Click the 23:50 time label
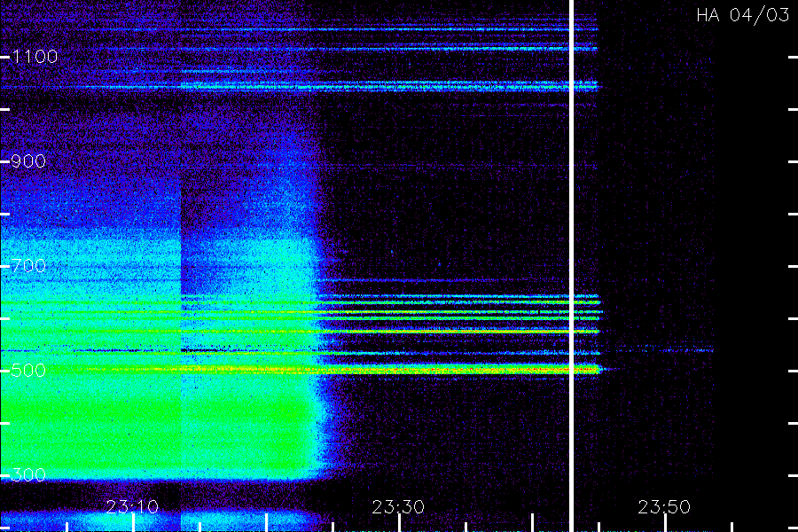Viewport: 798px width, 532px height. coord(664,507)
